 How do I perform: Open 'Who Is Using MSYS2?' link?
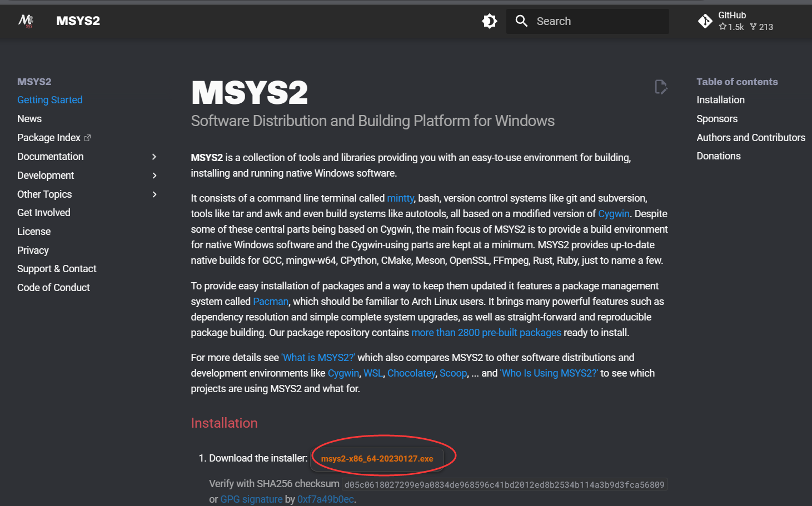(549, 373)
